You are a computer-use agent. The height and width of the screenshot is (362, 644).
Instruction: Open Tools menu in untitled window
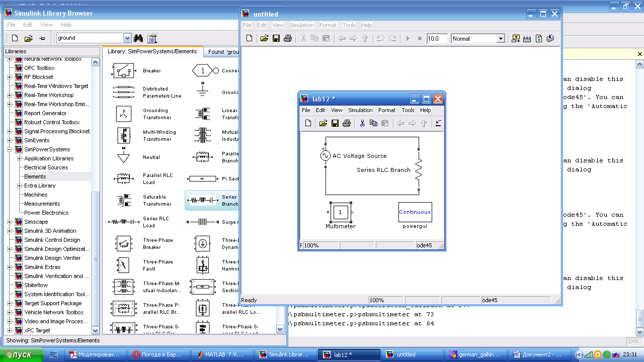click(349, 25)
